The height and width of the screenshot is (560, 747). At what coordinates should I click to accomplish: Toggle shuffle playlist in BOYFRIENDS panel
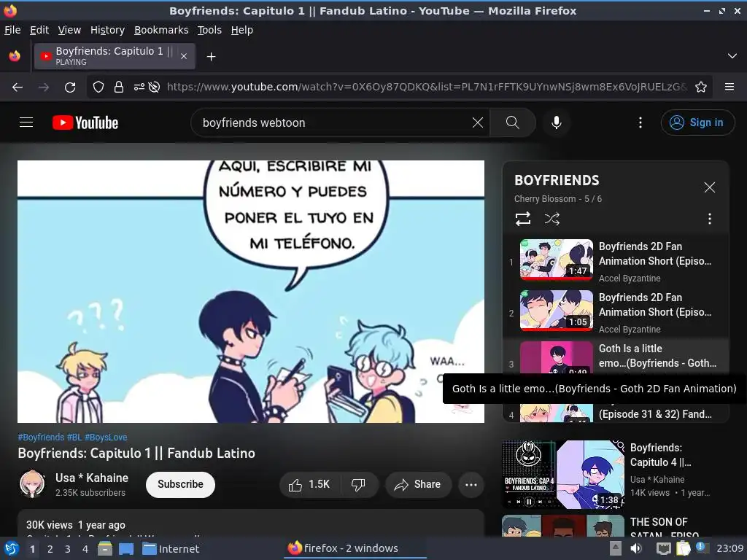pos(551,219)
